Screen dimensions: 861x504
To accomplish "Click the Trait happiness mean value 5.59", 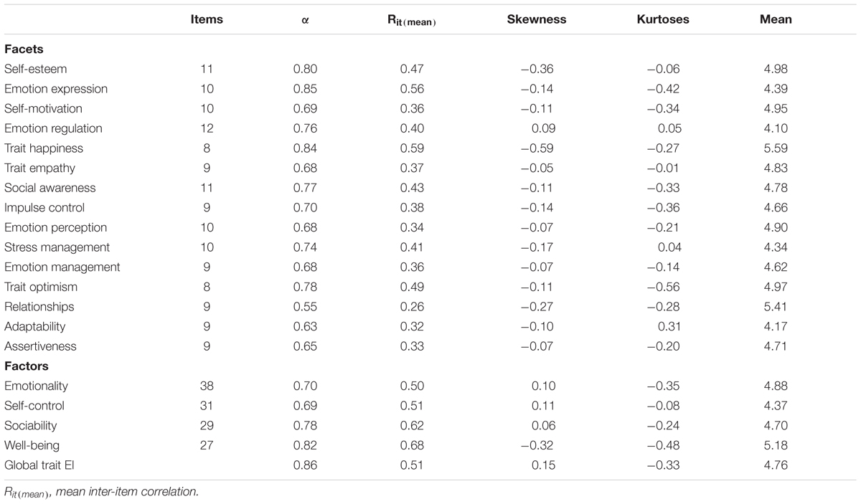I will (x=776, y=148).
